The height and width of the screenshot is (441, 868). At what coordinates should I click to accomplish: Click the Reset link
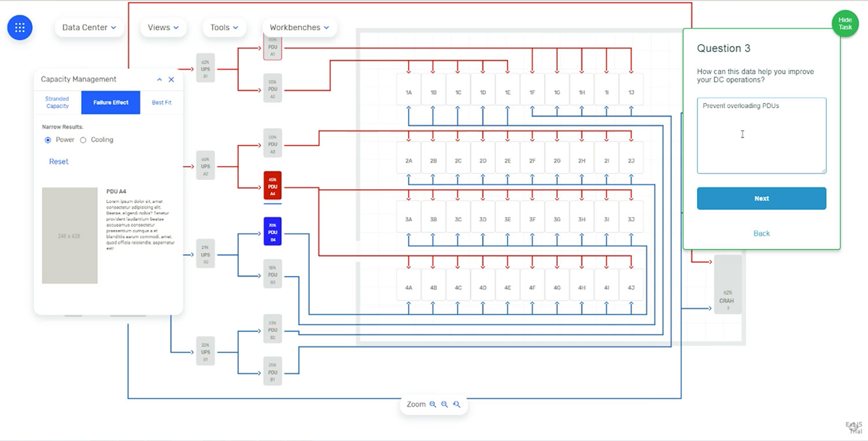pos(58,161)
